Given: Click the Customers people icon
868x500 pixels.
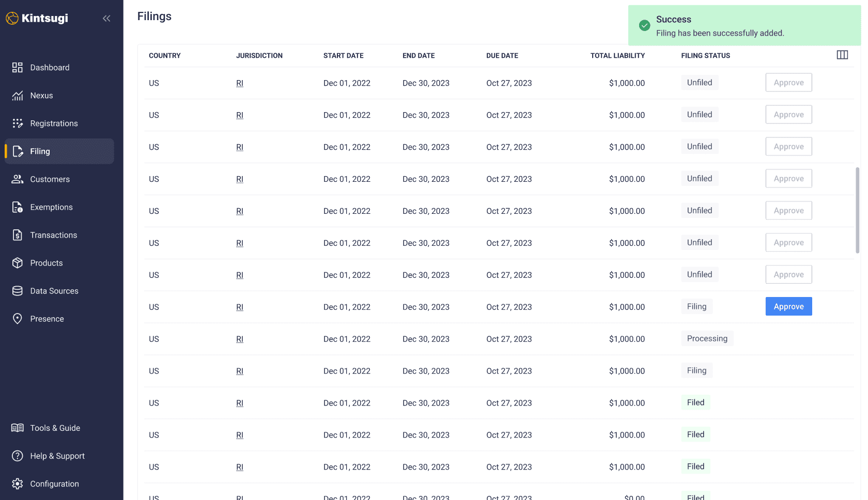Looking at the screenshot, I should click(18, 179).
